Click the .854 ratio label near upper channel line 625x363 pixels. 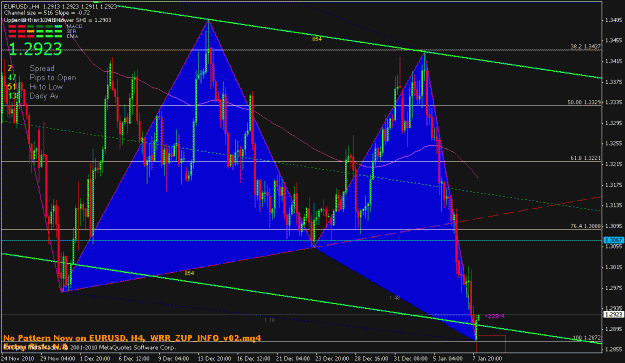click(x=316, y=39)
